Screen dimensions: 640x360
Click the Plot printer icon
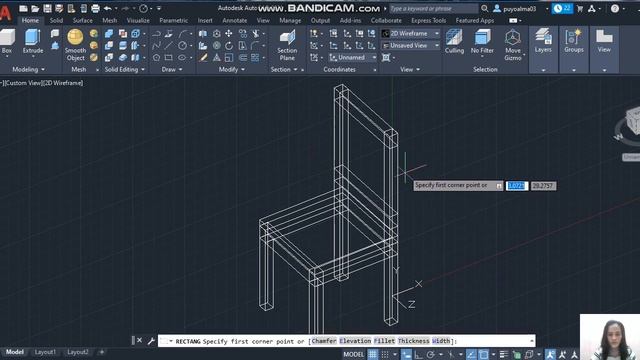pos(95,8)
